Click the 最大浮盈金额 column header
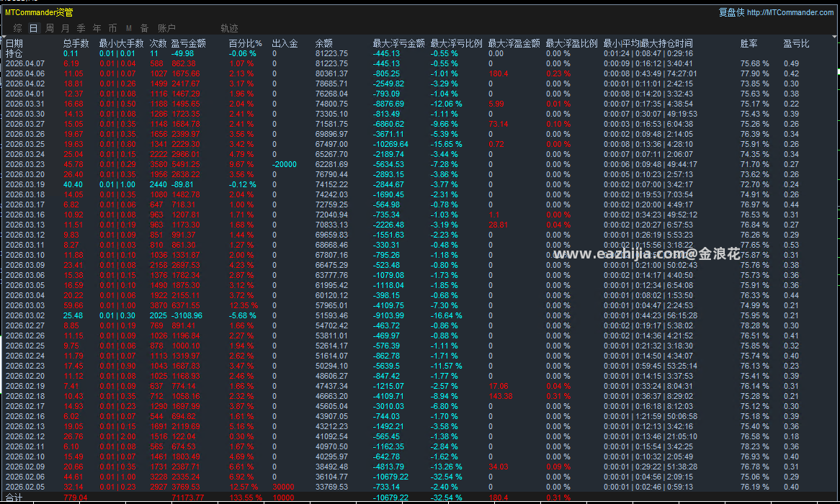Image resolution: width=840 pixels, height=504 pixels. coord(514,43)
